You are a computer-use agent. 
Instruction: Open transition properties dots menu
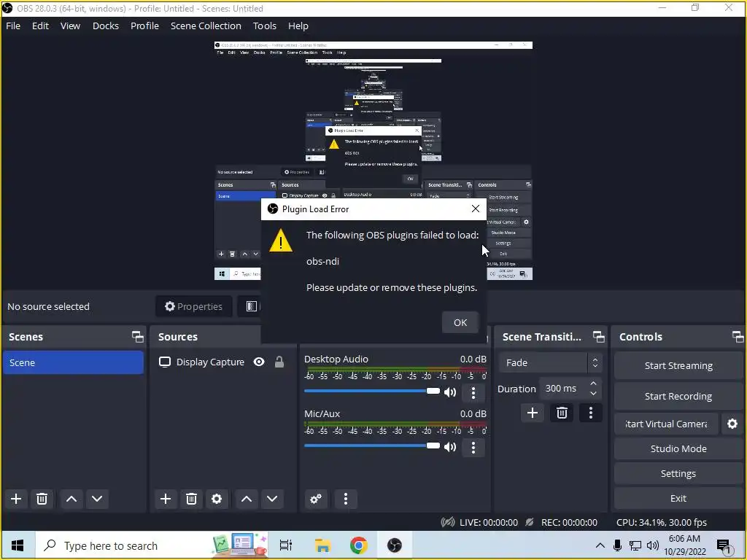coord(591,413)
